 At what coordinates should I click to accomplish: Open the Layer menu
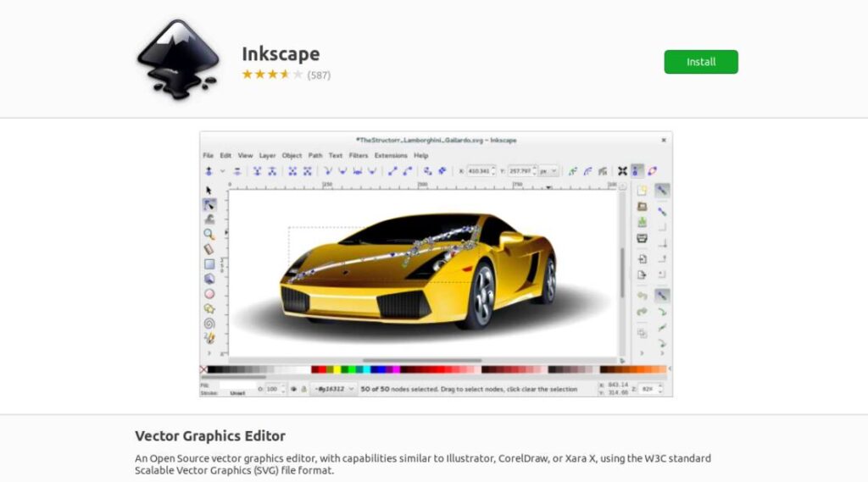[x=267, y=156]
